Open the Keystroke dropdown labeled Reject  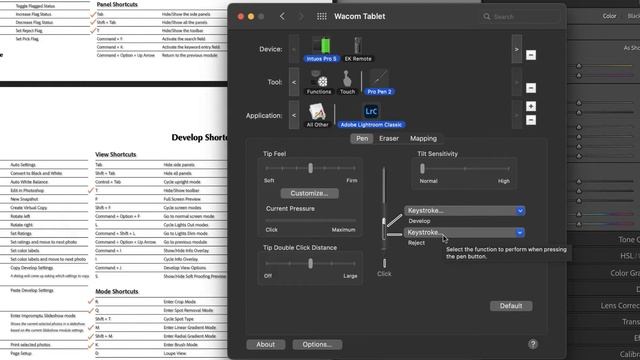(x=464, y=232)
